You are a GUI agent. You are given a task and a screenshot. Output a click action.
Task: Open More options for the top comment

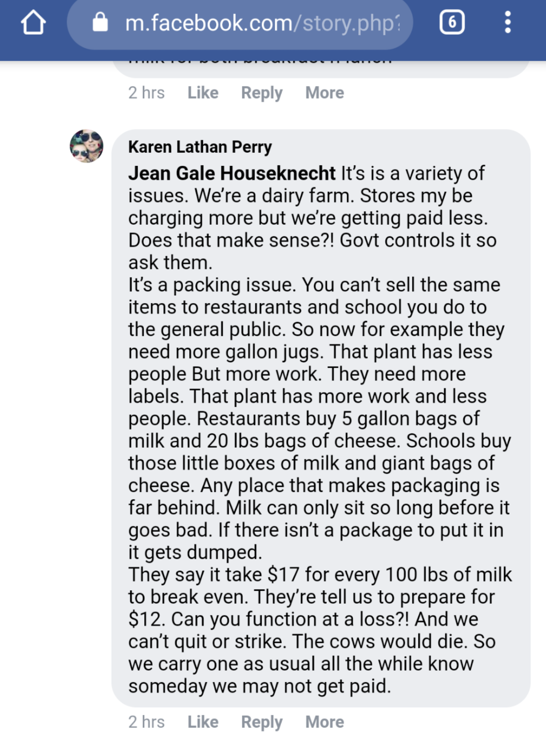pyautogui.click(x=325, y=93)
